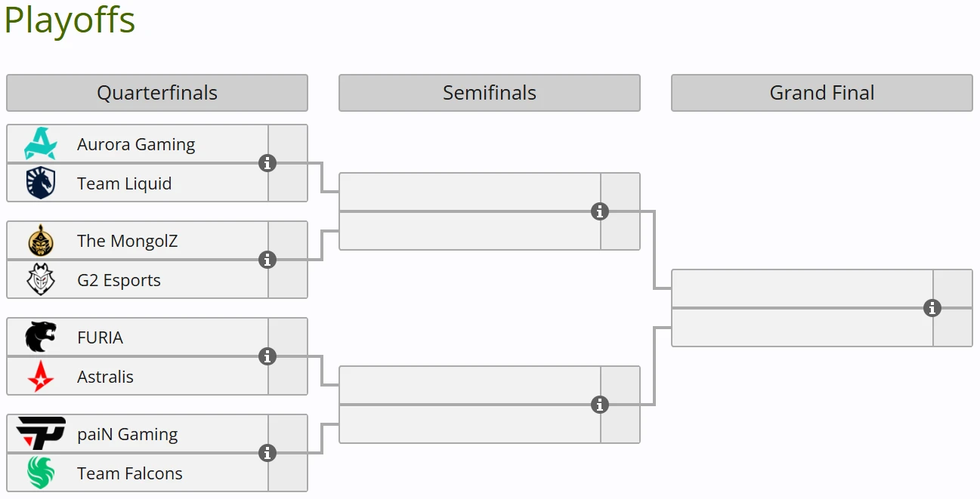Open info for MongolZ vs G2 match
The image size is (980, 499).
point(267,260)
